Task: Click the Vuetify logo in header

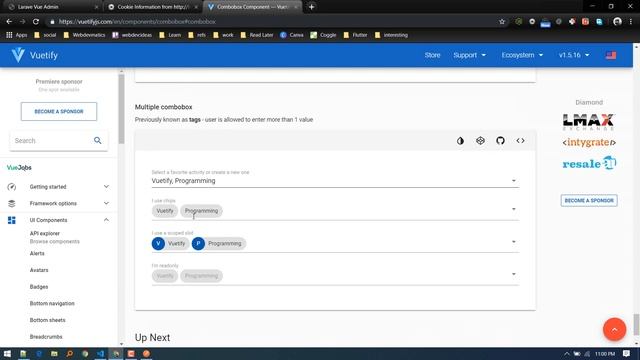Action: coord(18,55)
